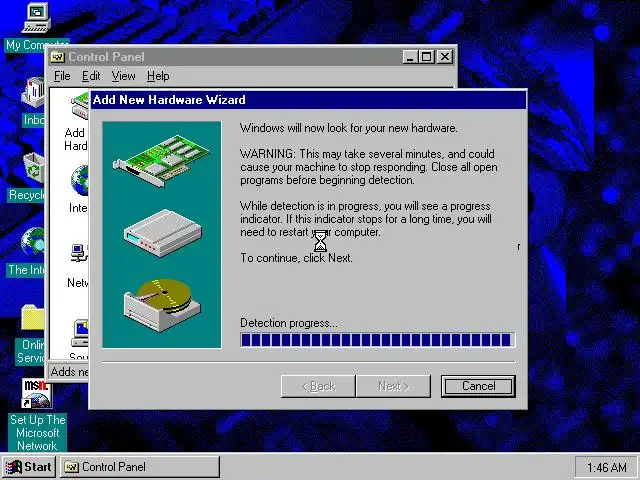Select the Sounds icon in Control Panel
This screenshot has width=640, height=480.
pos(80,332)
